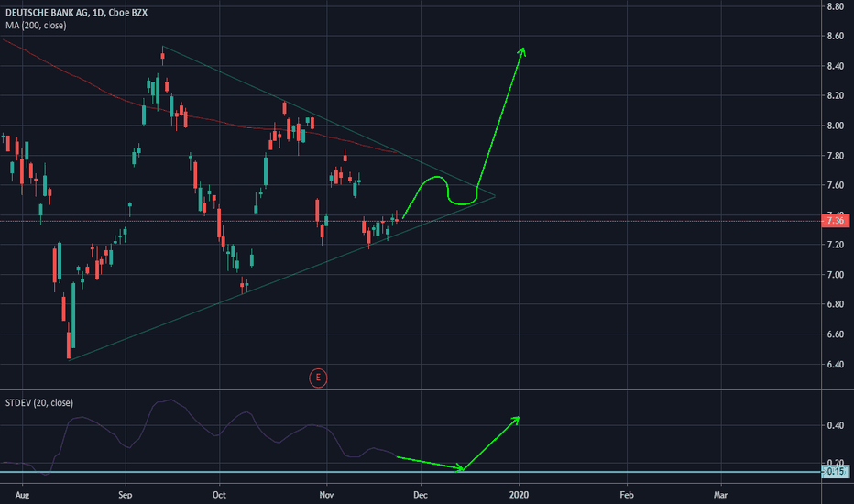
Task: Click the 7.20 price axis label
Action: coord(835,245)
